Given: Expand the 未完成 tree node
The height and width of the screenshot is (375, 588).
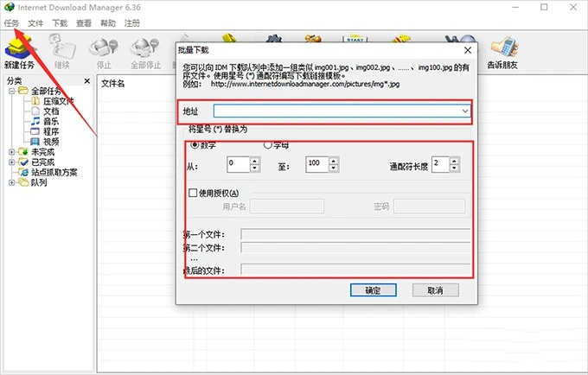Looking at the screenshot, I should [11, 152].
